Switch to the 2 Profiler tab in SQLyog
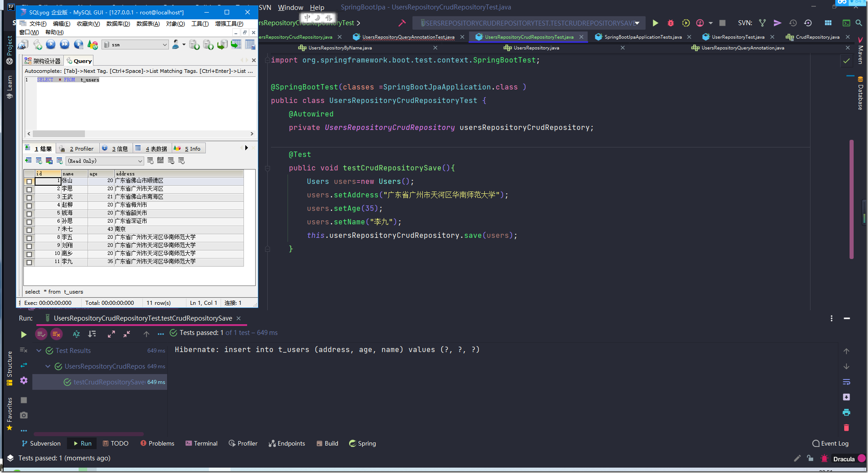 tap(77, 148)
